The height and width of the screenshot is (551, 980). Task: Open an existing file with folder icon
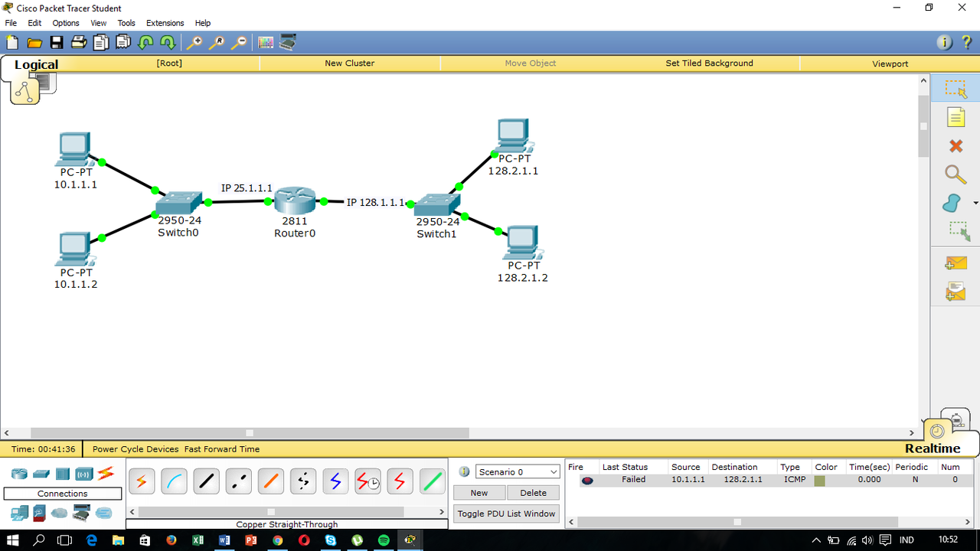pyautogui.click(x=34, y=43)
